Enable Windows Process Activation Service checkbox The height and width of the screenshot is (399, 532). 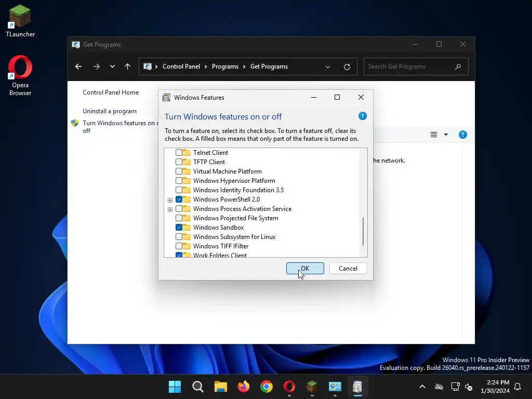coord(179,209)
